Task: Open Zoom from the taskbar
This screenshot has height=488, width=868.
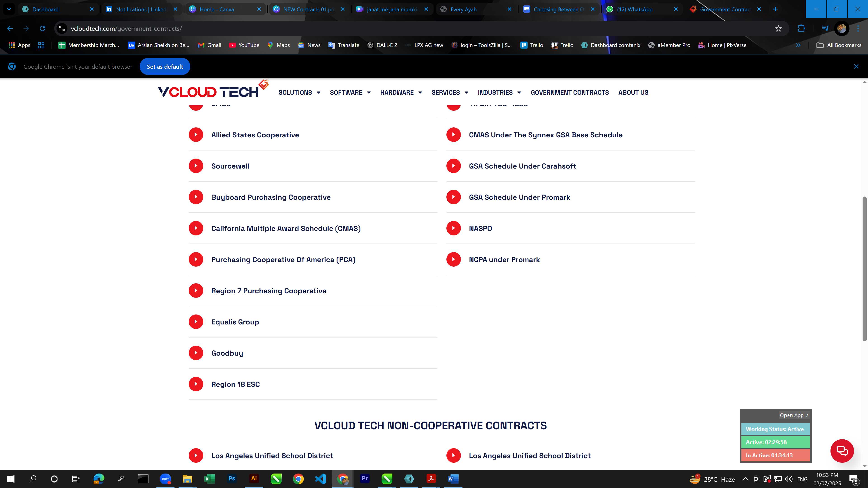Action: (x=165, y=479)
